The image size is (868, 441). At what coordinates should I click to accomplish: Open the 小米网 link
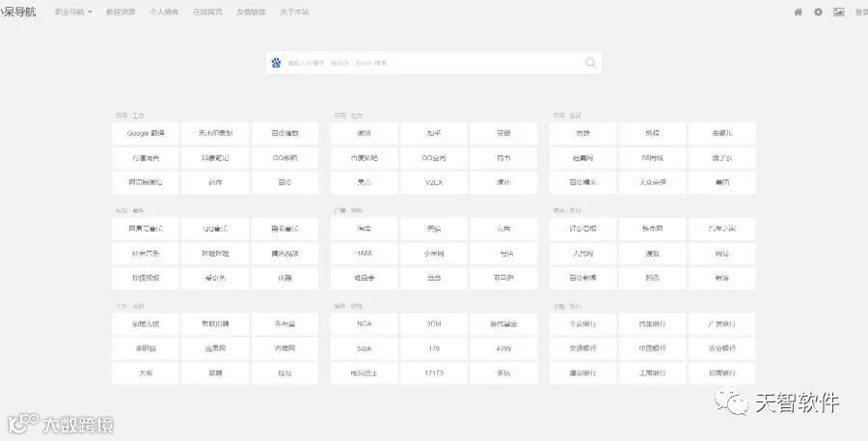tap(434, 253)
